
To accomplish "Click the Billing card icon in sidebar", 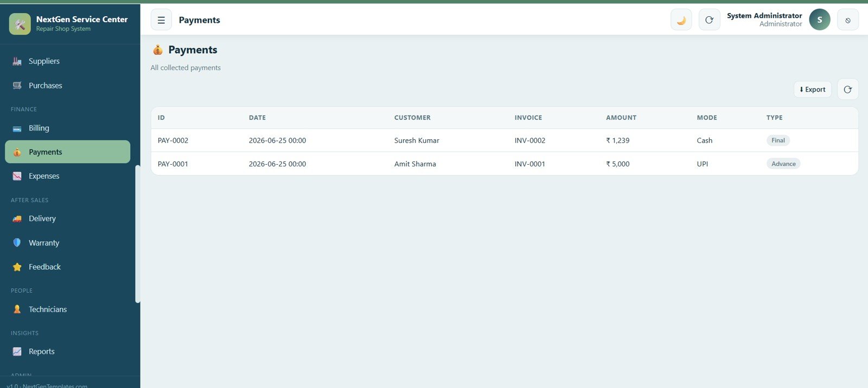I will click(x=17, y=128).
